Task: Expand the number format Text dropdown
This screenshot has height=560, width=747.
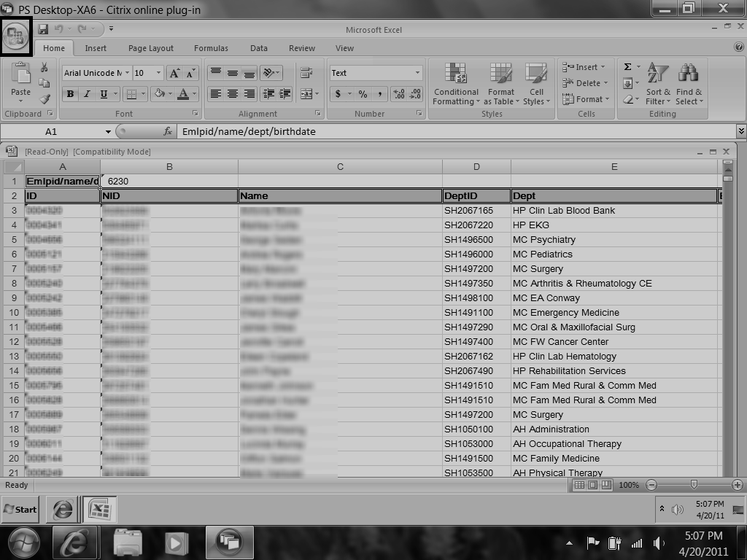Action: tap(417, 73)
